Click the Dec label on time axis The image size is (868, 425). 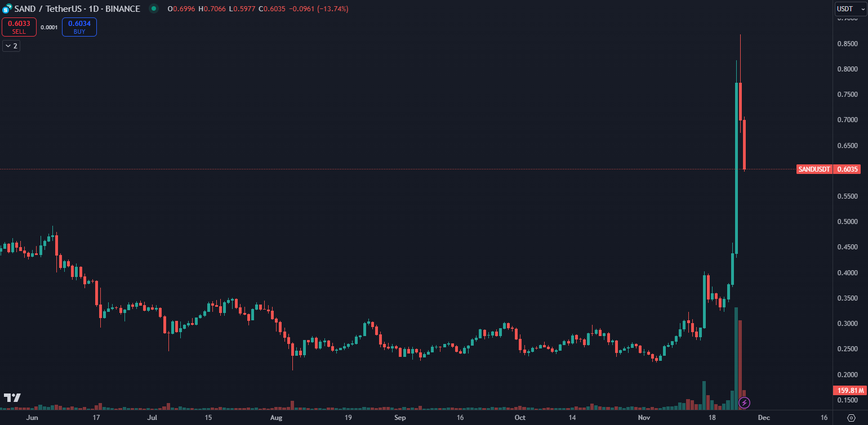tap(764, 418)
